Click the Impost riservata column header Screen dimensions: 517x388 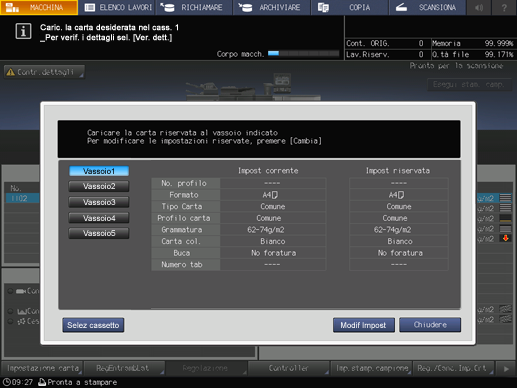(398, 171)
